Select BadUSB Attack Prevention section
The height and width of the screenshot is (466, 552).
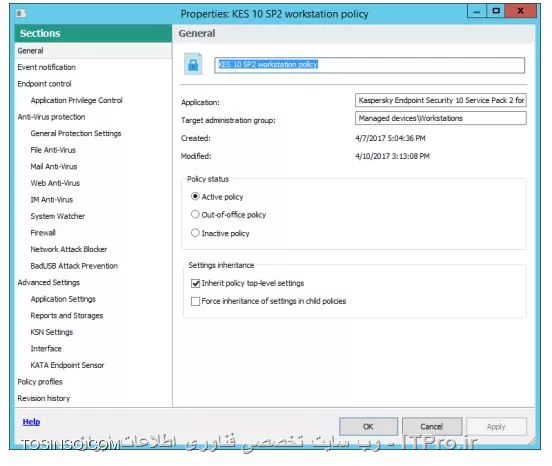[74, 266]
